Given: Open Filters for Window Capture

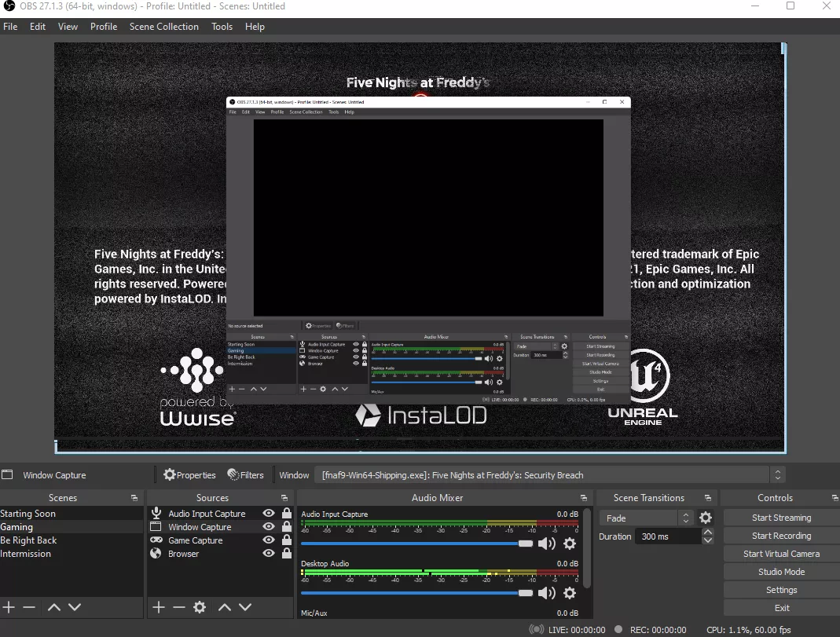Looking at the screenshot, I should point(245,475).
